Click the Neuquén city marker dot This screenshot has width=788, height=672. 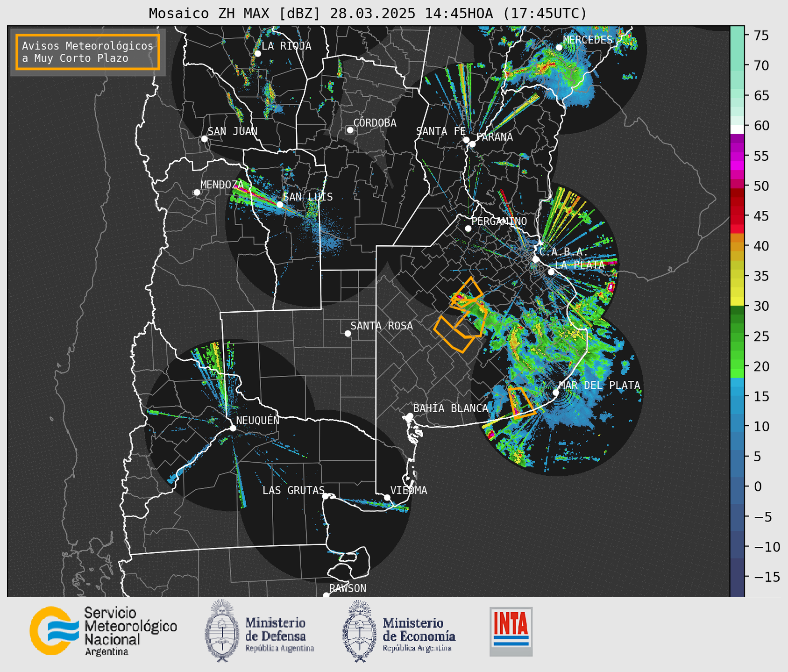click(x=233, y=428)
